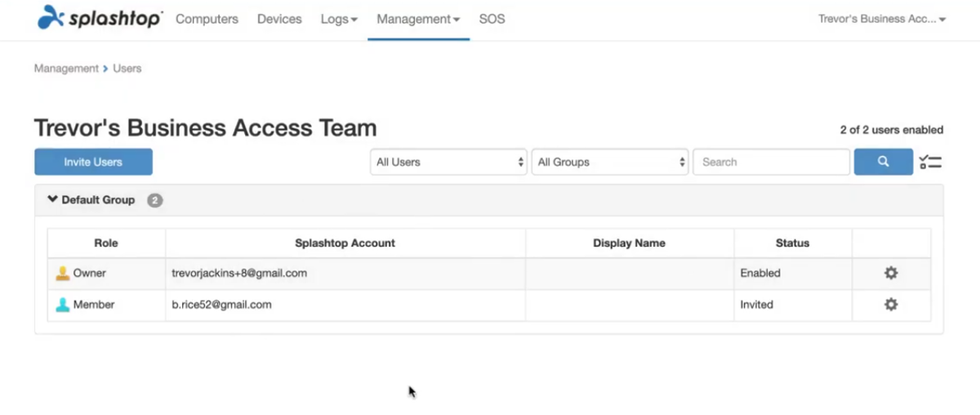Image resolution: width=980 pixels, height=415 pixels.
Task: Select trevorjackins+8@gmail.com account cell
Action: point(345,273)
